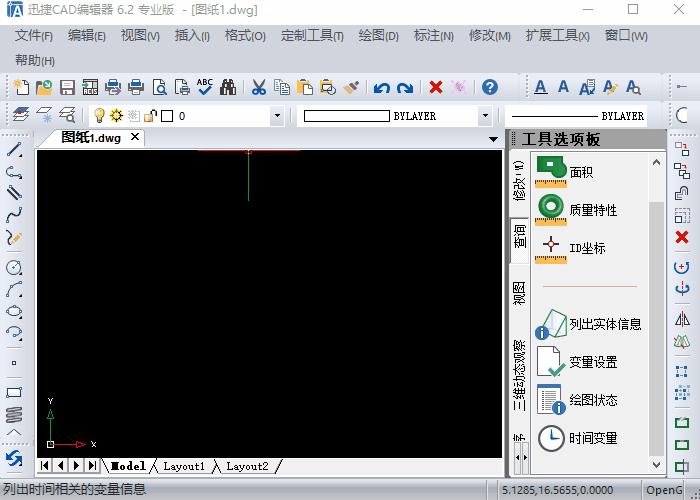Screen dimensions: 700x500
Task: Go to first layout tab arrow
Action: point(45,466)
